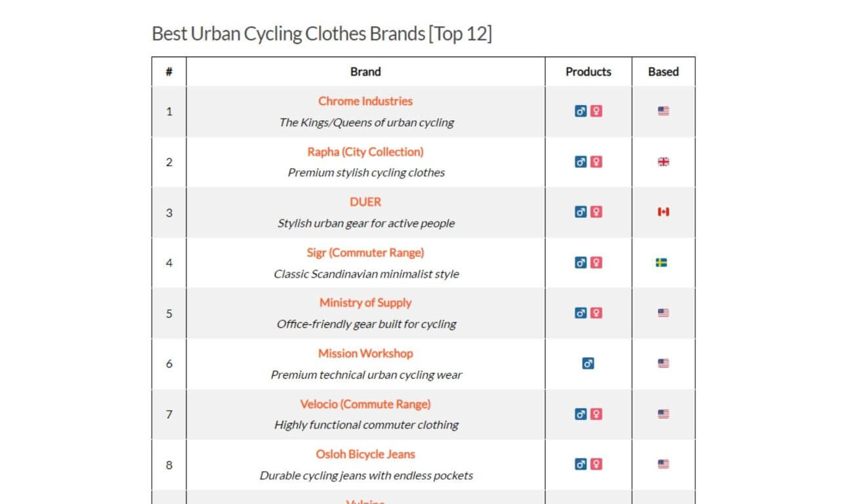The image size is (853, 504).
Task: Open the Mission Workshop link
Action: pos(365,353)
